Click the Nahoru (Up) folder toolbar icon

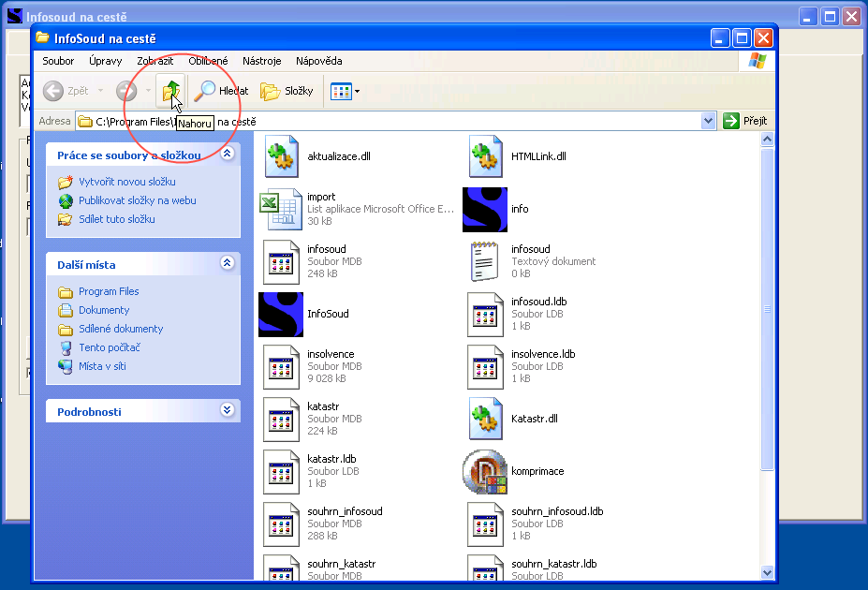click(x=170, y=91)
